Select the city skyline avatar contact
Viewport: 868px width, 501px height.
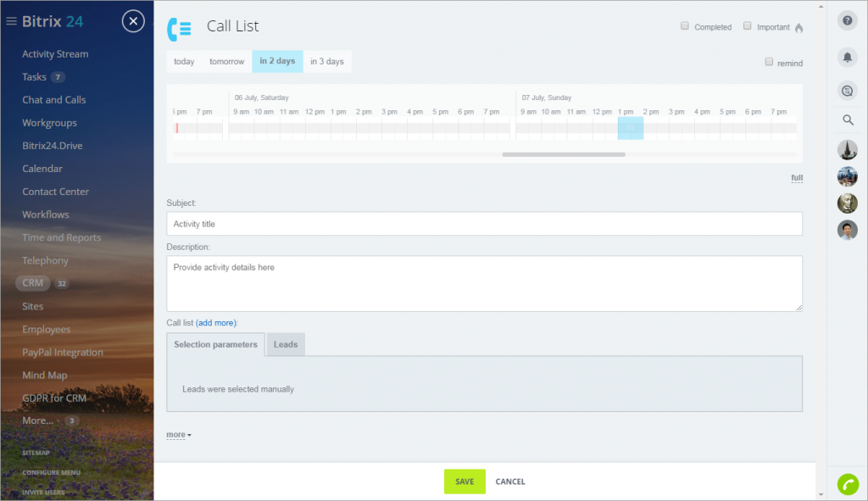pos(847,176)
